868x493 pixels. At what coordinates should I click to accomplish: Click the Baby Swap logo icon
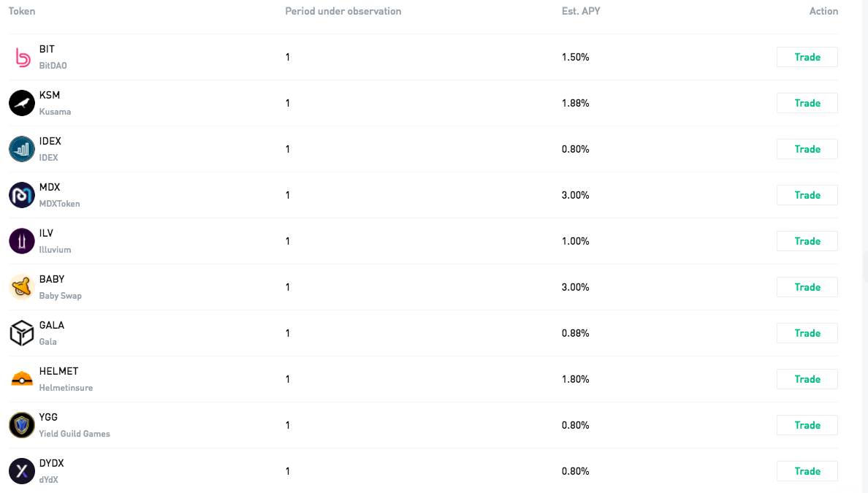pos(22,286)
